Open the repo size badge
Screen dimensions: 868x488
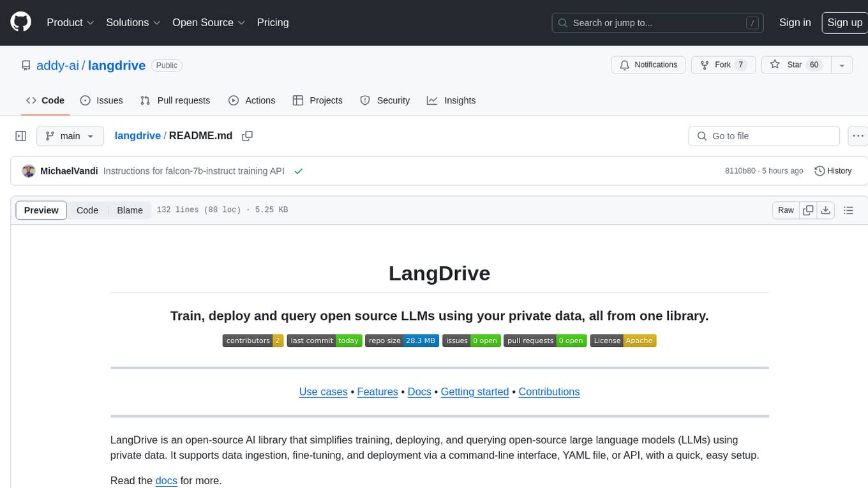(402, 340)
